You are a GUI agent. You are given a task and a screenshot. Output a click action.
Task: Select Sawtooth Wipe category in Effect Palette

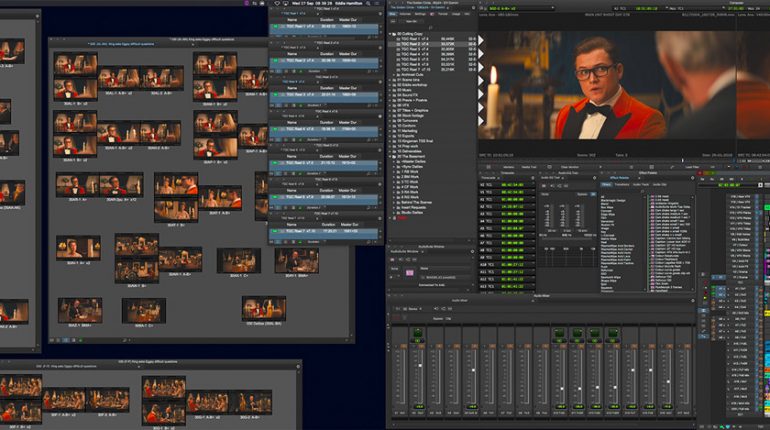pos(611,277)
